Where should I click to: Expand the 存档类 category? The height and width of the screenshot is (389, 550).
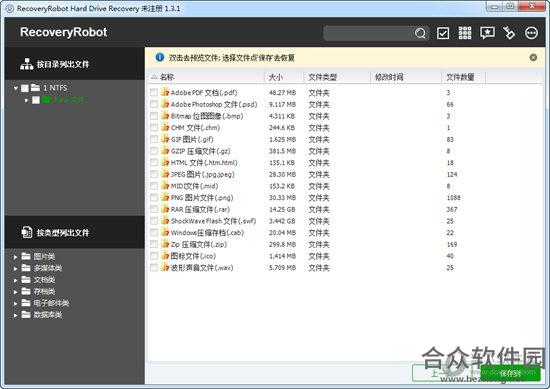tap(15, 291)
